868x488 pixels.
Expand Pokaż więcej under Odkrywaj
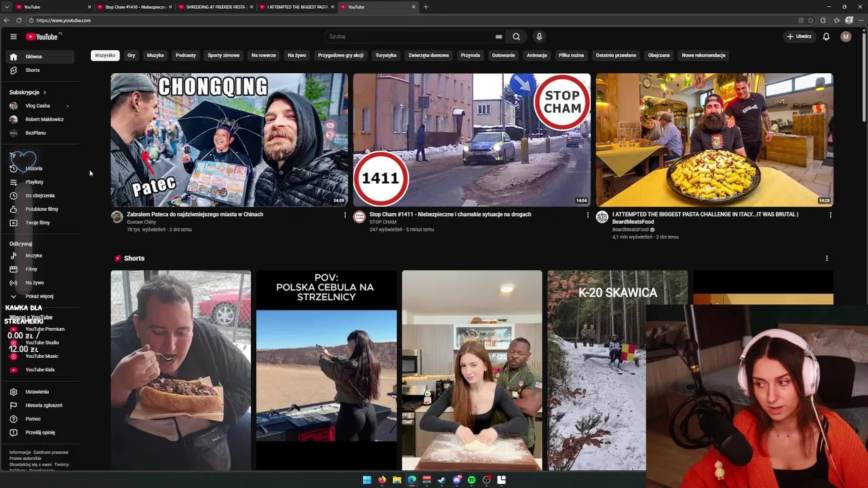click(x=41, y=296)
